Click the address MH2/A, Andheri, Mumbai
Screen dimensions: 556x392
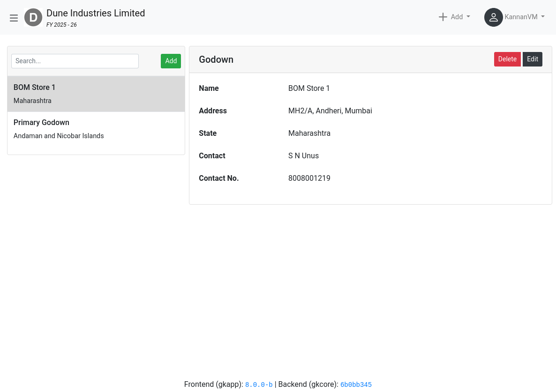(x=330, y=111)
